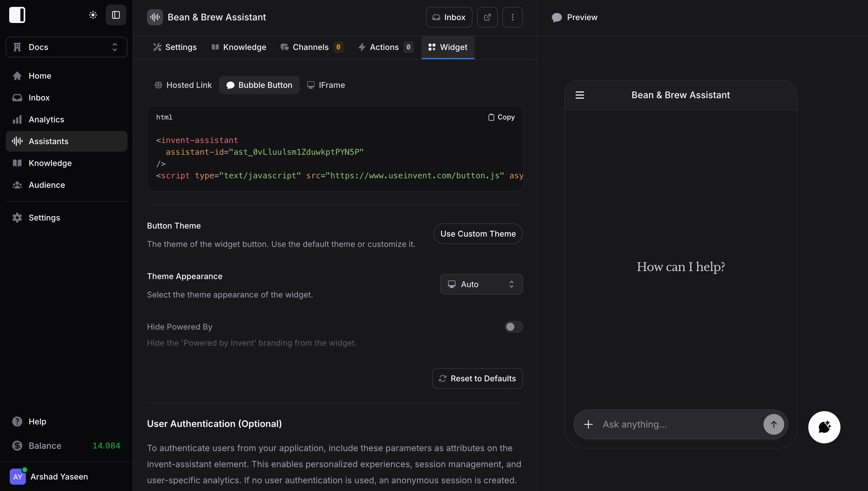Copy the html embed code
This screenshot has height=491, width=868.
pos(501,117)
